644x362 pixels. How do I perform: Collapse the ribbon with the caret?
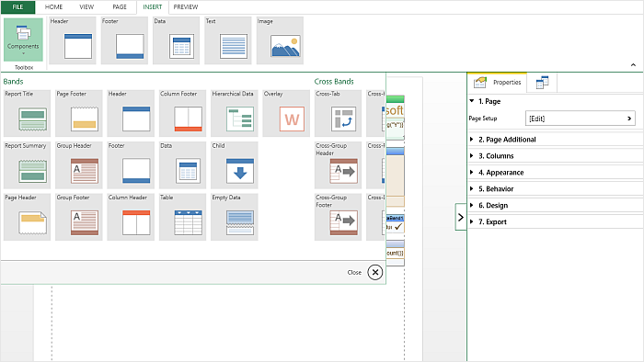tap(633, 65)
